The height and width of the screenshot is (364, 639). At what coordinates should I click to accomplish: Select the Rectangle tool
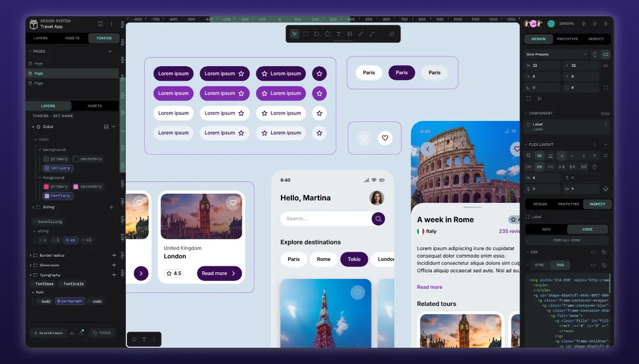pyautogui.click(x=317, y=34)
